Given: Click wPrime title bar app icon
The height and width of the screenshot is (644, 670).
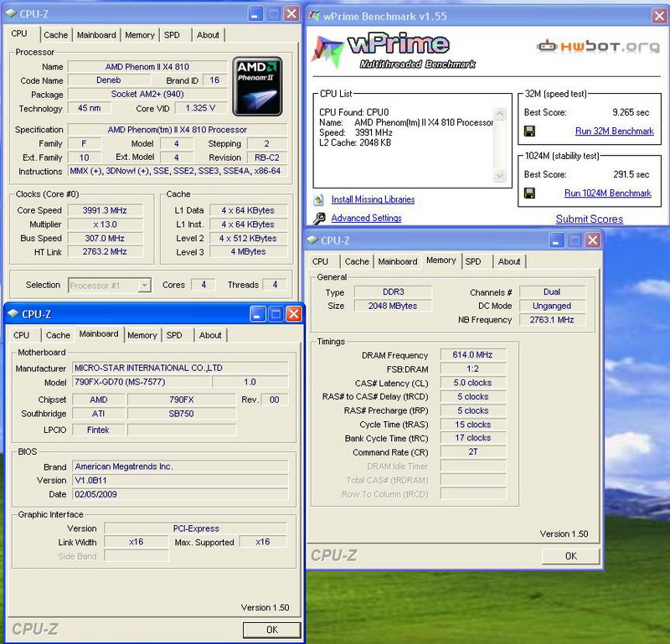Looking at the screenshot, I should pyautogui.click(x=315, y=16).
